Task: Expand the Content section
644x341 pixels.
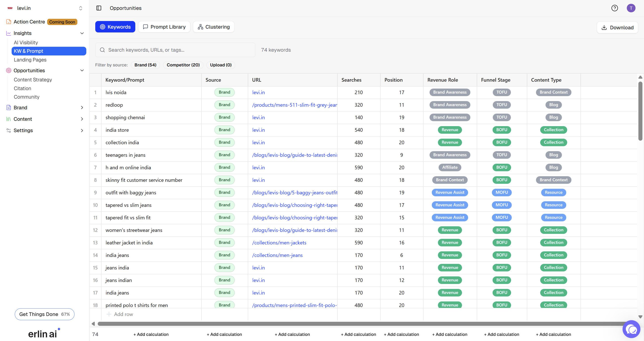Action: tap(82, 119)
